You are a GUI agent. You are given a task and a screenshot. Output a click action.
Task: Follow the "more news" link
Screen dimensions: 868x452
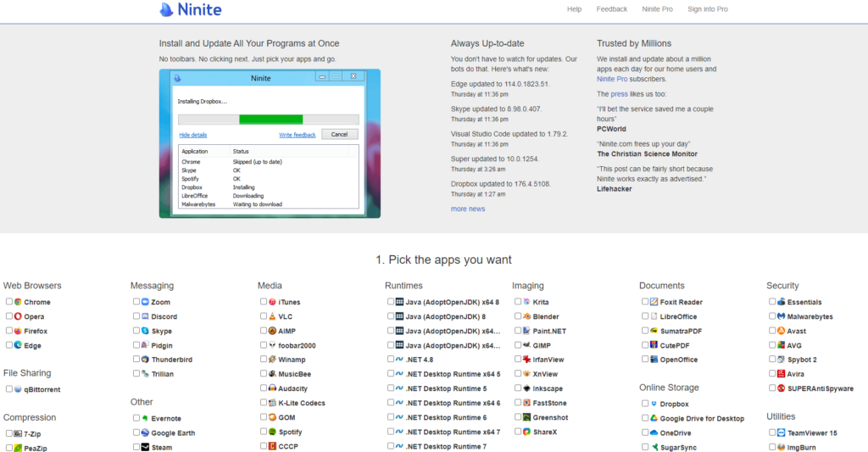(x=468, y=209)
